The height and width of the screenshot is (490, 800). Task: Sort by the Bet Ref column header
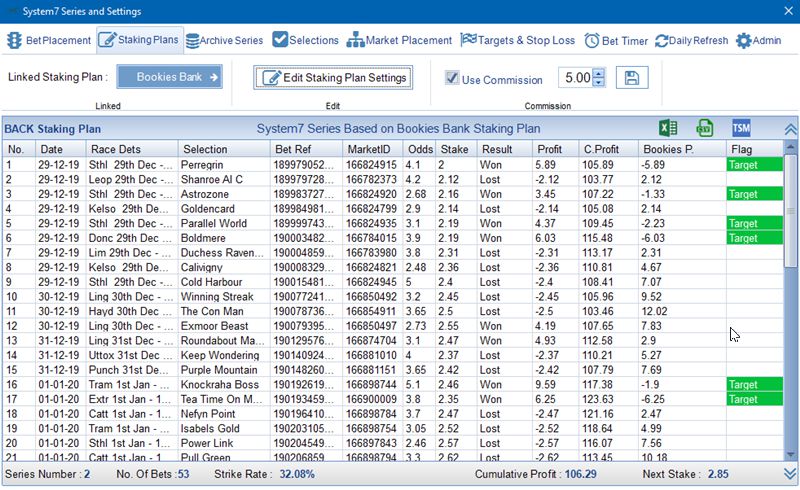pos(307,149)
